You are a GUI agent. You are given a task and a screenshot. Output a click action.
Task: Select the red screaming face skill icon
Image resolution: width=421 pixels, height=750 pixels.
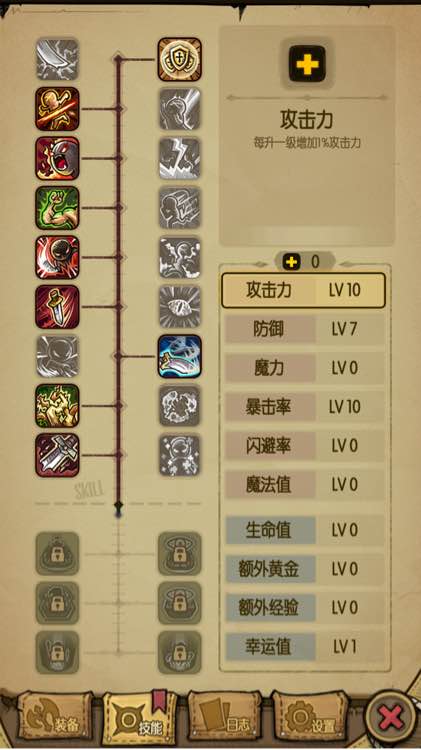(57, 158)
